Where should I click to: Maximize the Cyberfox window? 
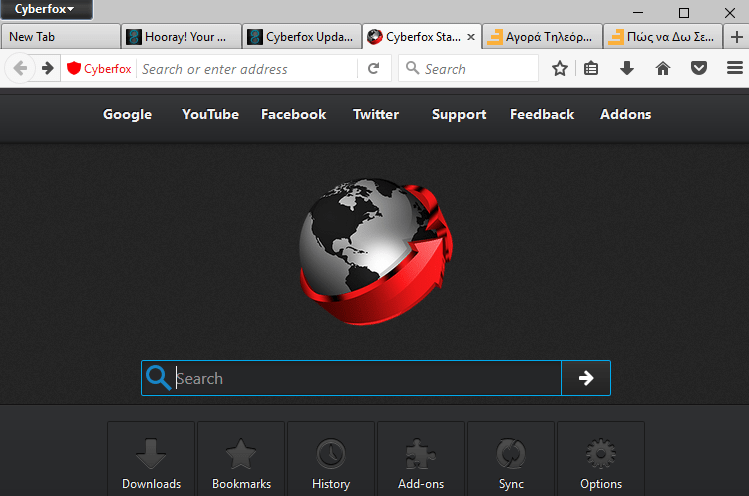coord(684,13)
